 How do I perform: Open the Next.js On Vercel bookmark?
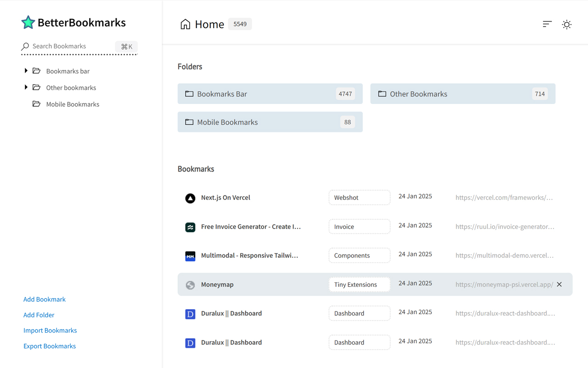coord(226,197)
